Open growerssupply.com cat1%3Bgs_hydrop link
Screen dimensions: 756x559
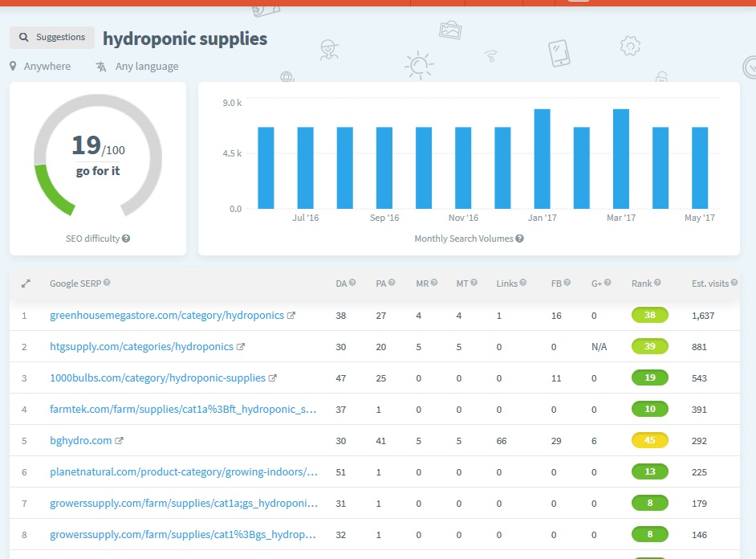click(183, 535)
